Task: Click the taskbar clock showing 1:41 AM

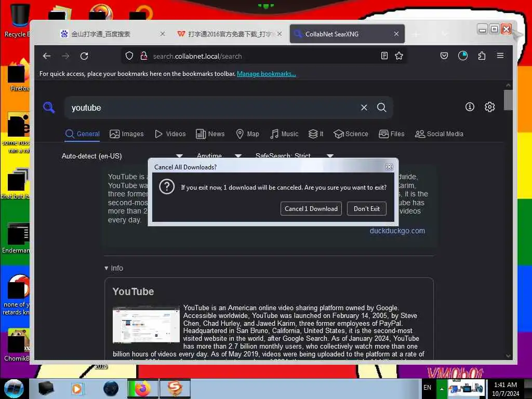Action: (x=506, y=389)
